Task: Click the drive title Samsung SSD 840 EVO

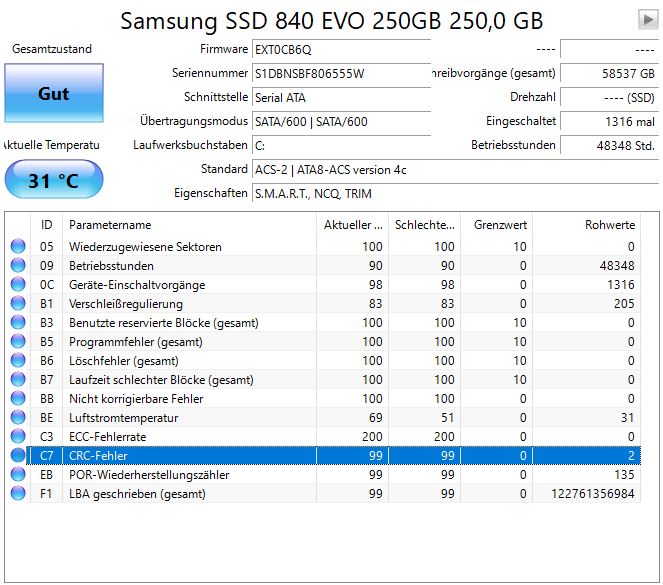Action: point(332,20)
